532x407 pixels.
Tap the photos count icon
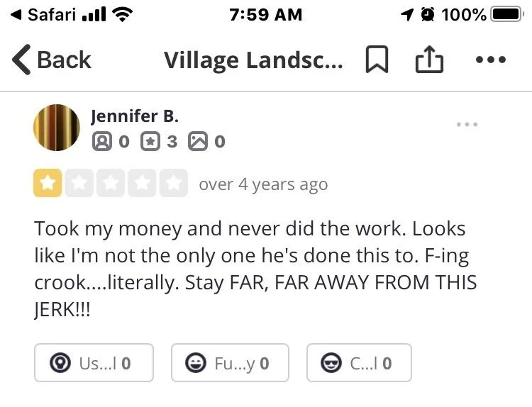pyautogui.click(x=197, y=141)
